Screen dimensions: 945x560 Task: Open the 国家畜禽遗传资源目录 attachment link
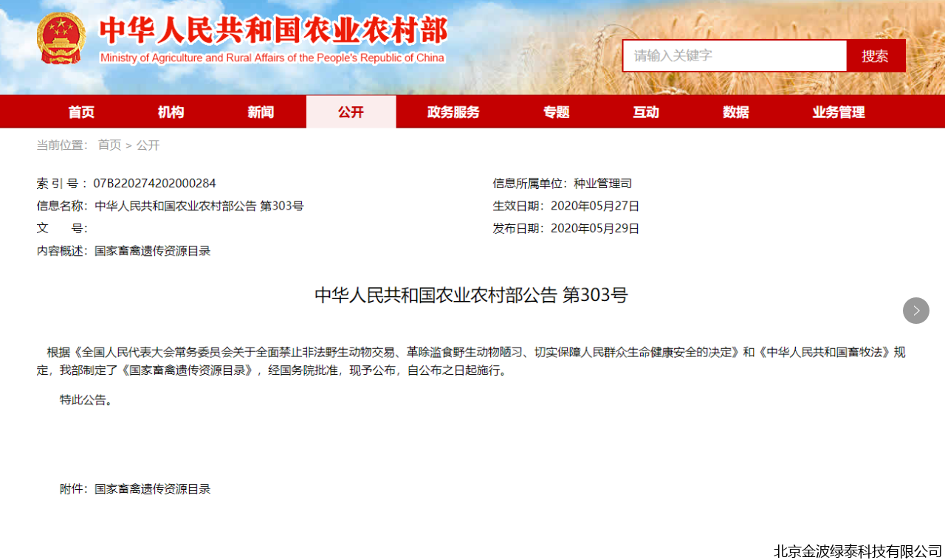click(152, 488)
